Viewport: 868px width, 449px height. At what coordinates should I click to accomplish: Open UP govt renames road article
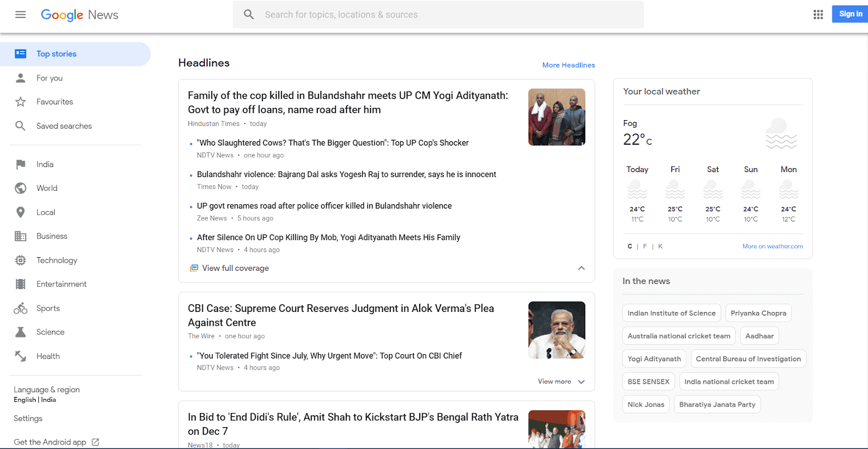pyautogui.click(x=324, y=206)
